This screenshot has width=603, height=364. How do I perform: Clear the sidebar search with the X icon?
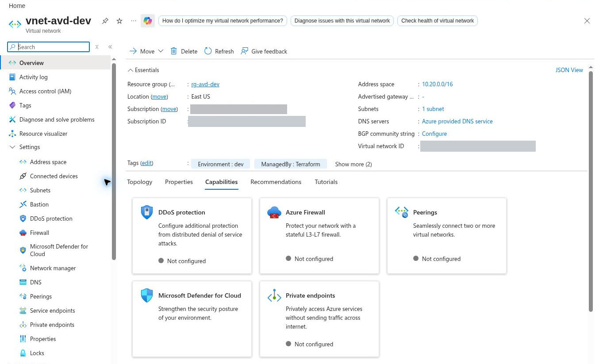[97, 47]
